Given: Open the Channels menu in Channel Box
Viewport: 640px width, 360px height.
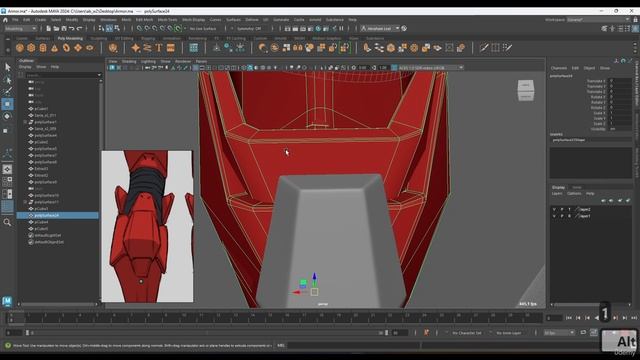Looking at the screenshot, I should (559, 68).
